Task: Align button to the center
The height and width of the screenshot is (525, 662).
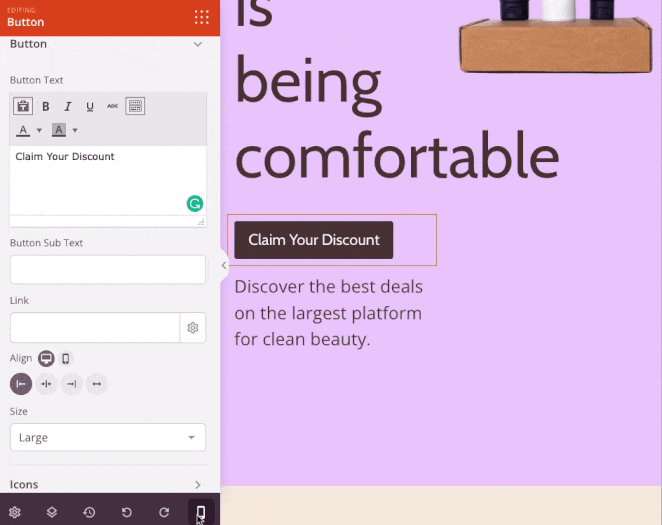Action: tap(46, 384)
